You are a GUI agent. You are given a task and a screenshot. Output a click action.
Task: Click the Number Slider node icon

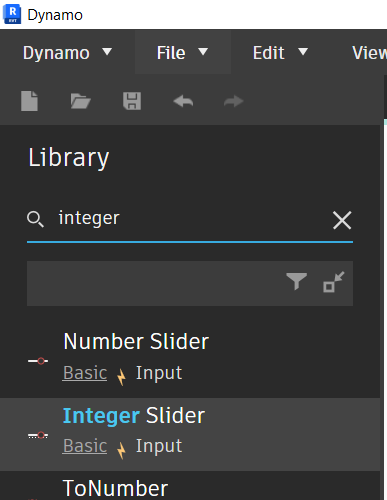coord(38,361)
